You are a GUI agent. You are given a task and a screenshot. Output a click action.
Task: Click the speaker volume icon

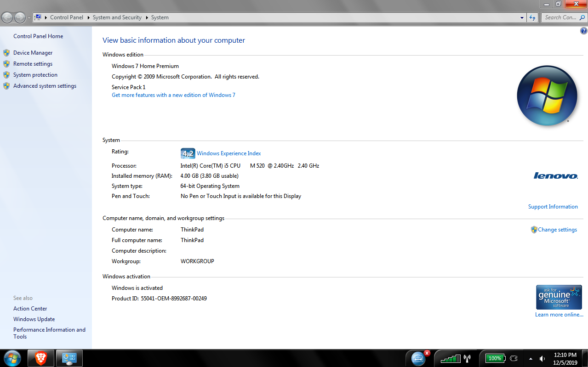542,359
